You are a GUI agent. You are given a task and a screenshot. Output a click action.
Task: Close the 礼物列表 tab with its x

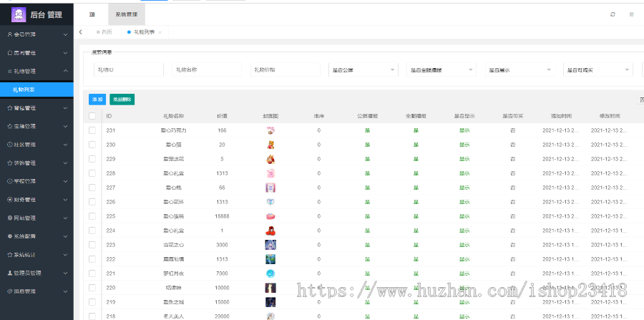(x=160, y=32)
